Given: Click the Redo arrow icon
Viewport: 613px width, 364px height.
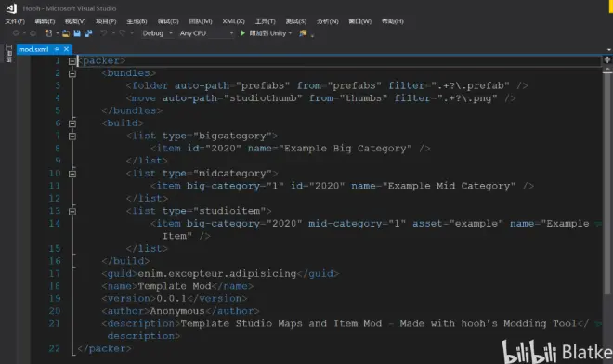Looking at the screenshot, I should pyautogui.click(x=123, y=33).
